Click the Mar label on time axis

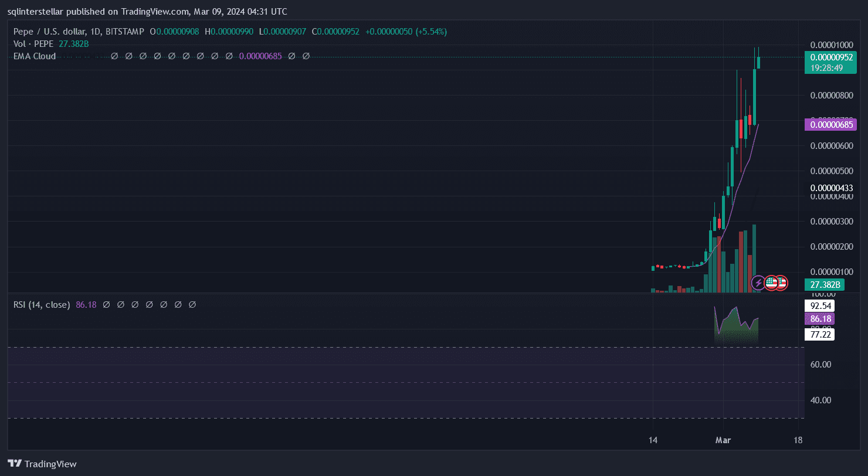[x=723, y=440]
